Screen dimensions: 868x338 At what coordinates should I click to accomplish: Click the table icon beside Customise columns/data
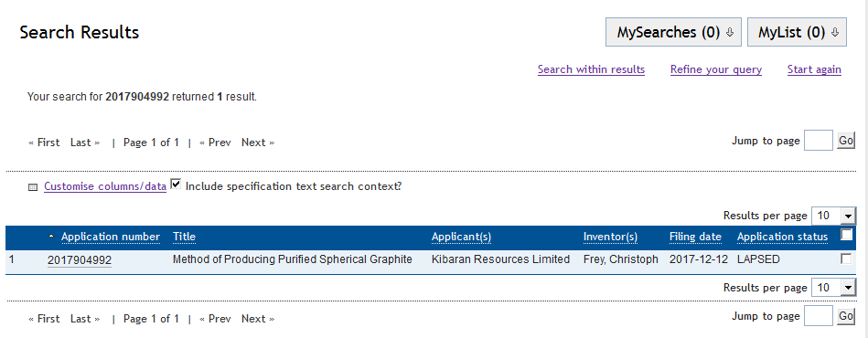point(33,187)
